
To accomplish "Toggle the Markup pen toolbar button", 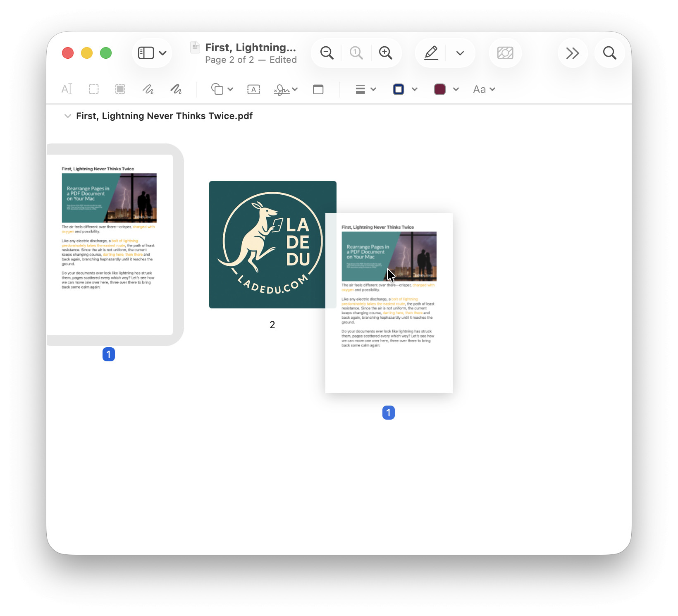I will (431, 53).
